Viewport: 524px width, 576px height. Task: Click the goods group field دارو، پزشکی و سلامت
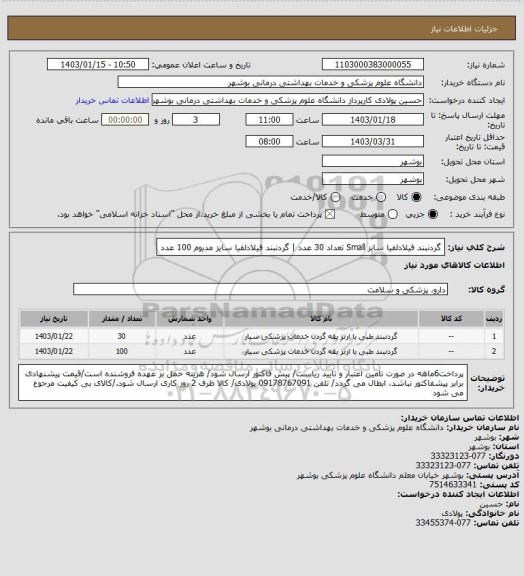[x=260, y=289]
